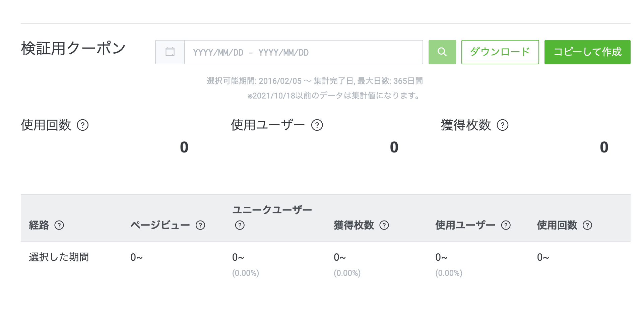Show help for 使用回数 table column
Screen dimensions: 644x313
pos(587,225)
